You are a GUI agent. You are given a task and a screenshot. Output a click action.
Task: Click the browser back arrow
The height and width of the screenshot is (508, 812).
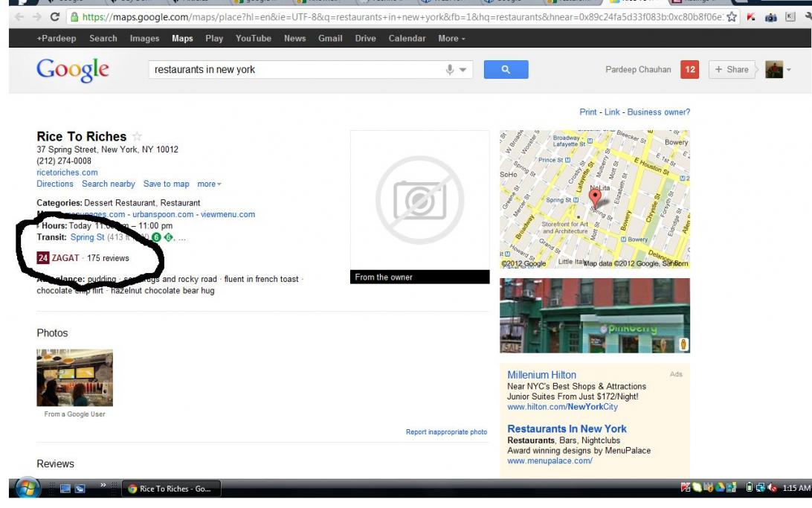tap(19, 17)
